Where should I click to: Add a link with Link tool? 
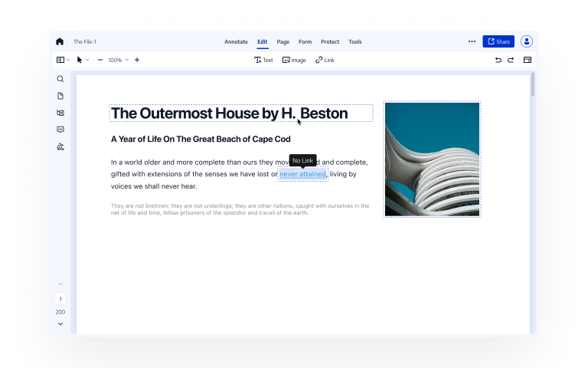click(x=325, y=60)
